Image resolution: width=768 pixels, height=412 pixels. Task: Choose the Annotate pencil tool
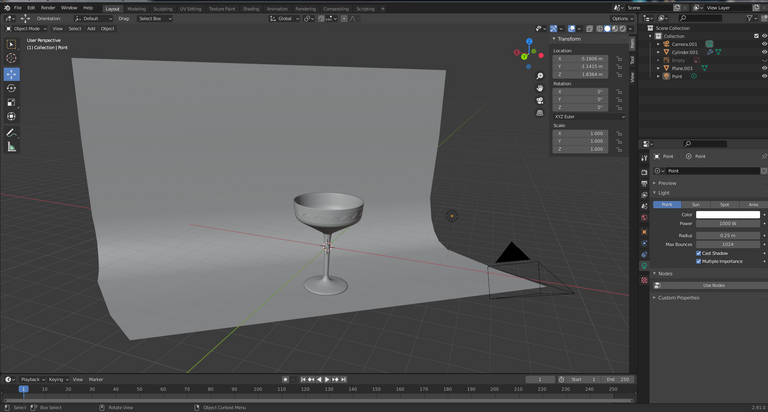12,132
